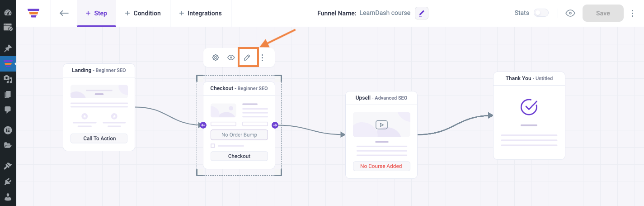
Task: Open the three-dot menu above Checkout step
Action: coord(263,57)
